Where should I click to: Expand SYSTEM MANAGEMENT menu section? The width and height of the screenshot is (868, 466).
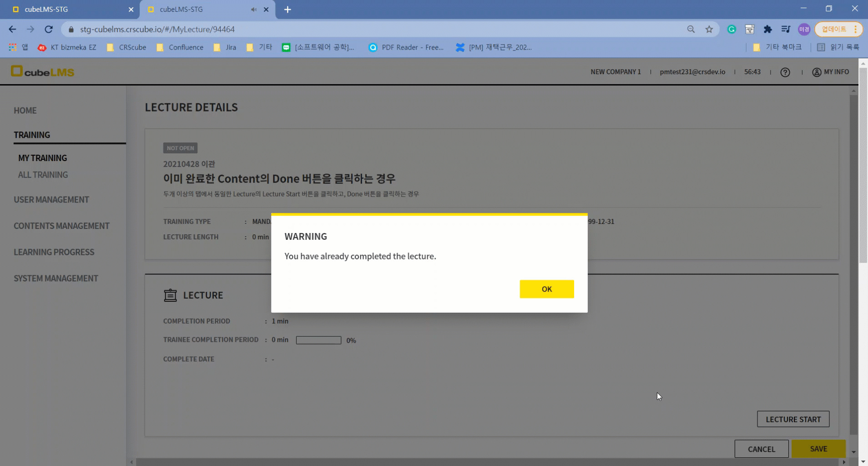coord(56,279)
